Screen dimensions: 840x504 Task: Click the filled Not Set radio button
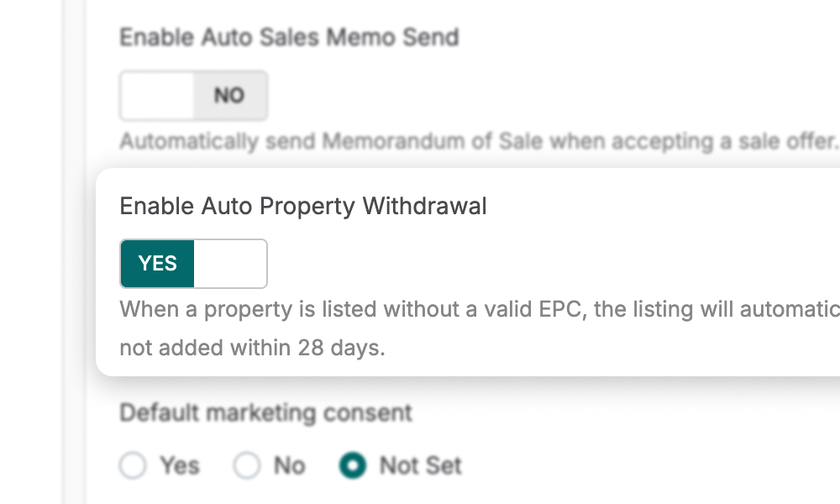pos(353,465)
